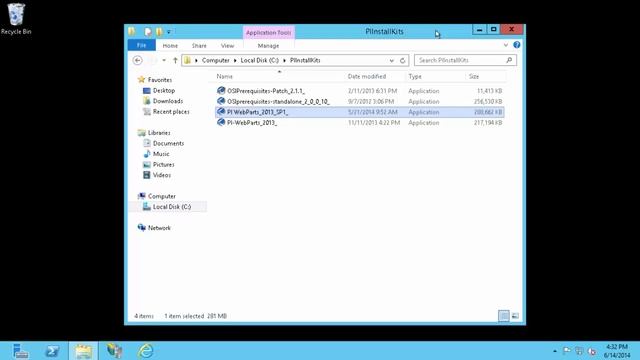This screenshot has width=640, height=360.
Task: Sort files by Date modified column
Action: click(367, 76)
